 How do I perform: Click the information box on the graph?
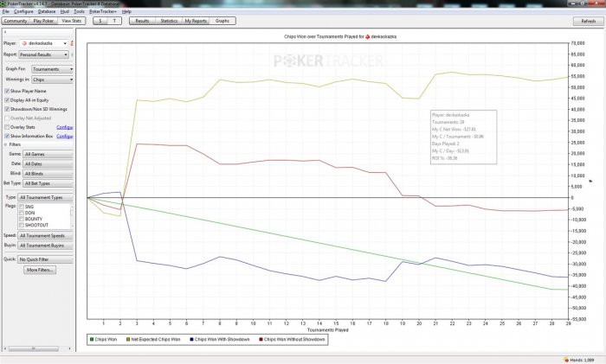pos(463,137)
